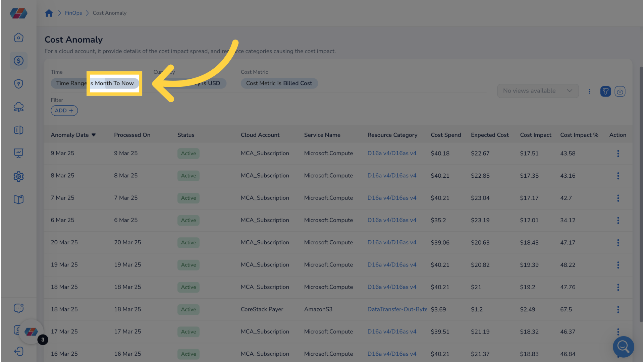Open D16a v4/D16as v4 link in 9 Mar row
This screenshot has width=644, height=362.
point(392,153)
